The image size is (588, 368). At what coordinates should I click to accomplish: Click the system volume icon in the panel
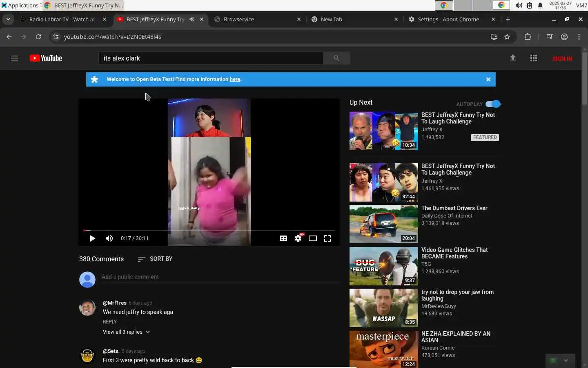pyautogui.click(x=519, y=5)
